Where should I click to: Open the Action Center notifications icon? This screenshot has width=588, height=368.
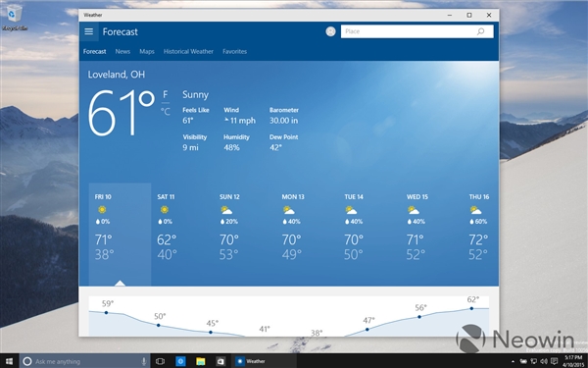point(555,361)
